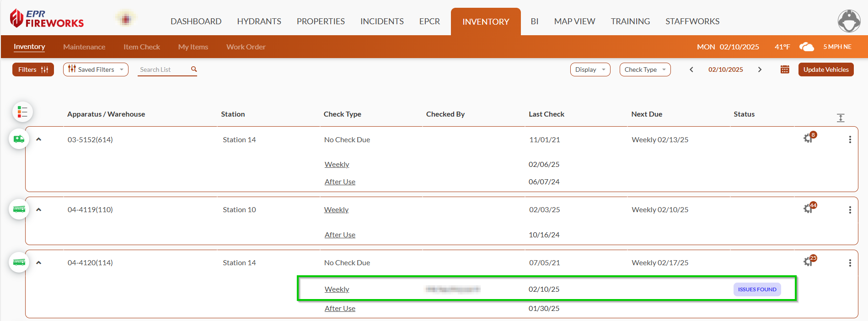The width and height of the screenshot is (868, 321).
Task: Click the collapse-all rows icon
Action: [841, 118]
